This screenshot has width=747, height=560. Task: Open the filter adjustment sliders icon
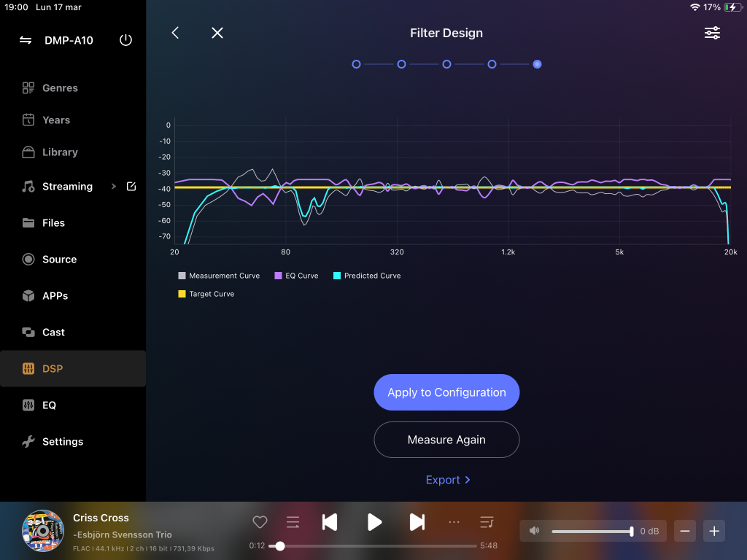pyautogui.click(x=712, y=33)
